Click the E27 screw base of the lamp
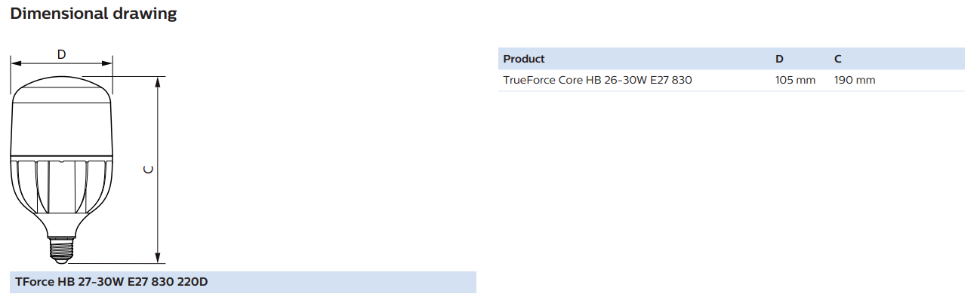Viewport: 980px width, 297px height. [x=62, y=250]
